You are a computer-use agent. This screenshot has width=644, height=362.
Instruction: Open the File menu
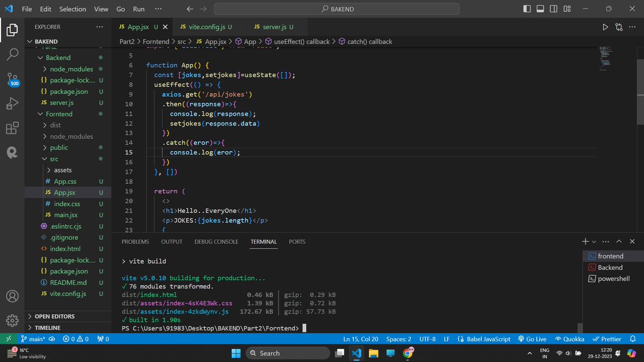[x=27, y=9]
